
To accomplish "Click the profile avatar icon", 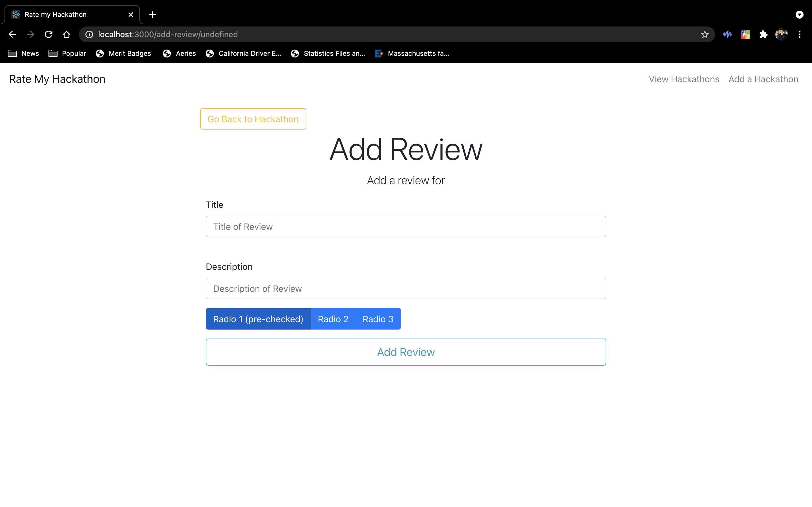I will point(781,34).
